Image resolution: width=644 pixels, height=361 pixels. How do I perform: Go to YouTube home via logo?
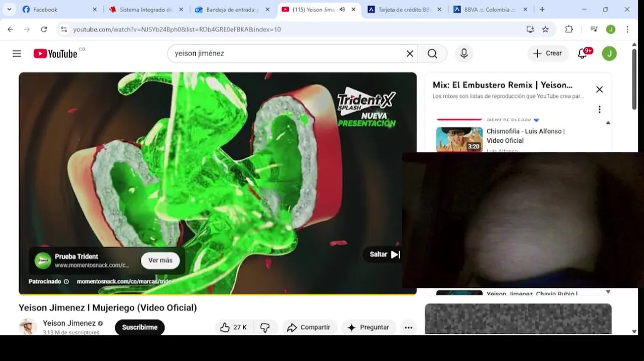56,54
